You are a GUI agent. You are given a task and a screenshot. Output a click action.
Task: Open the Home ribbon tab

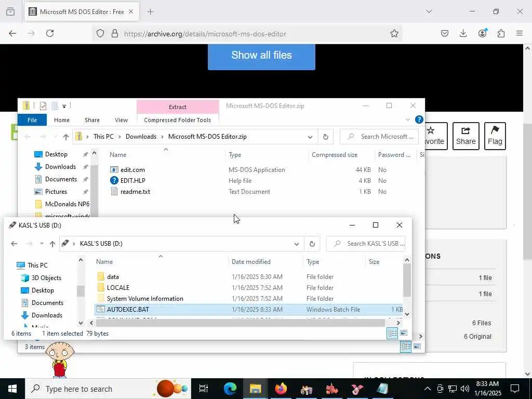coord(62,120)
